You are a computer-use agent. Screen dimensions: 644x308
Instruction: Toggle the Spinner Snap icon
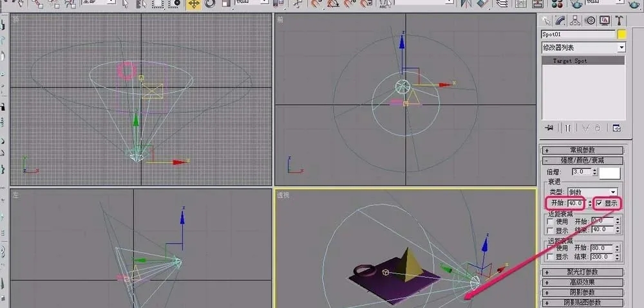[x=366, y=4]
